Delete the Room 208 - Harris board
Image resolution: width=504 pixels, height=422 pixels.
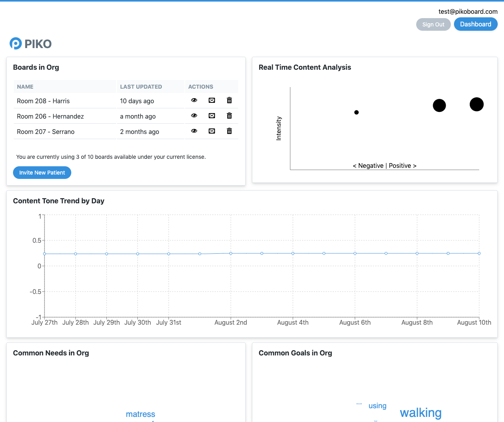[229, 100]
